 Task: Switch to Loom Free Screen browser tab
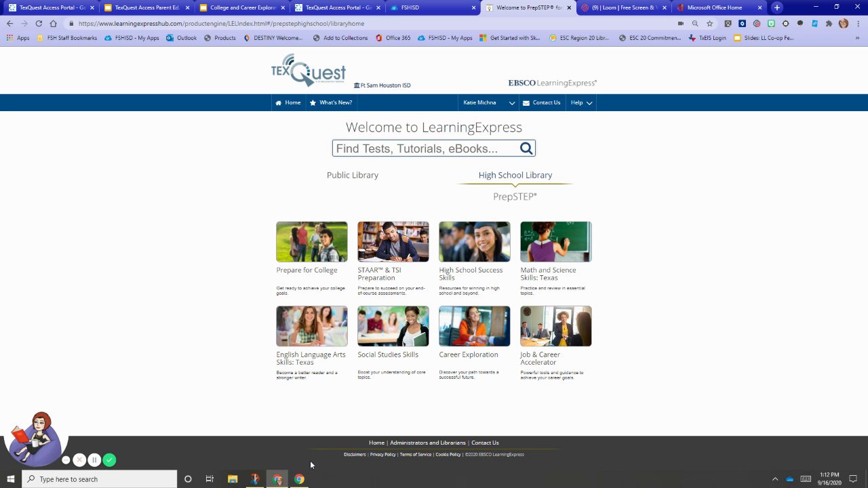[625, 7]
